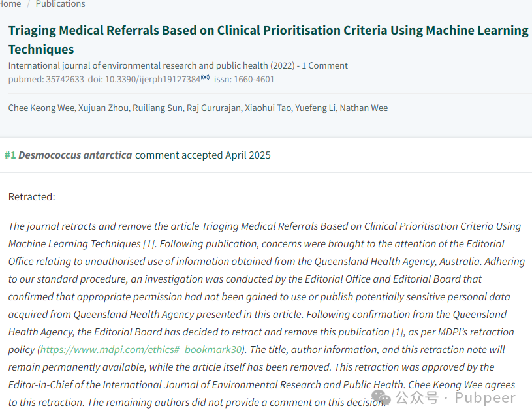The width and height of the screenshot is (532, 419).
Task: Click the #1 comment number anchor
Action: [10, 155]
